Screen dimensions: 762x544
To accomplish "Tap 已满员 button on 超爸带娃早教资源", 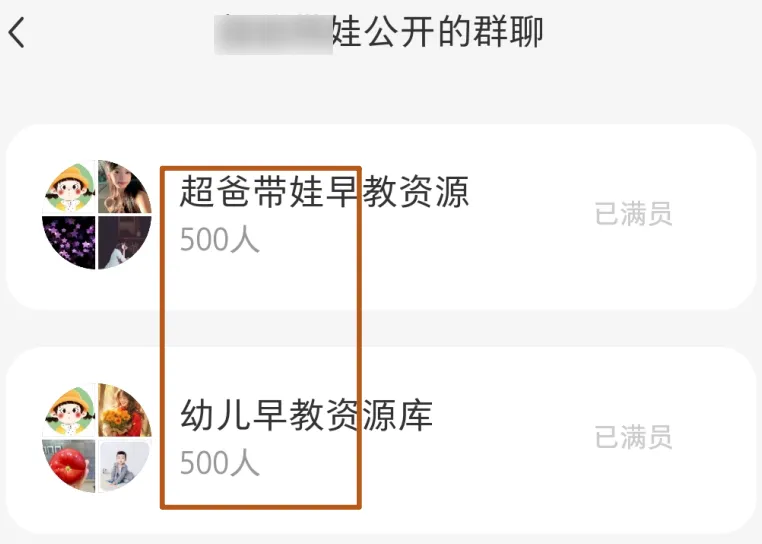I will tap(634, 214).
